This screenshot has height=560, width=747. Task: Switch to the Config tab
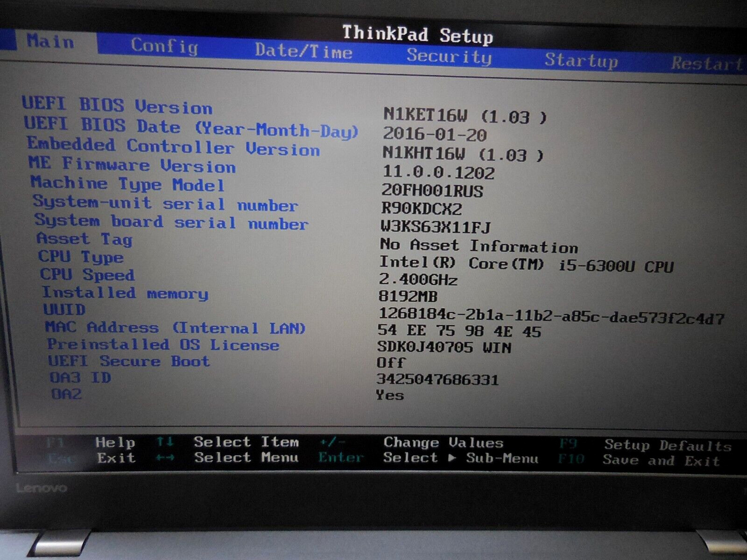tap(164, 46)
